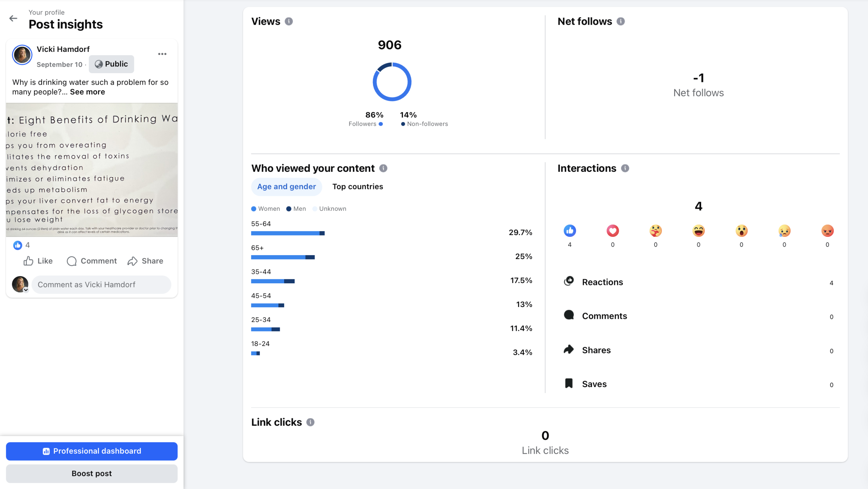Click the Net follows info icon
The image size is (868, 489).
coord(620,21)
